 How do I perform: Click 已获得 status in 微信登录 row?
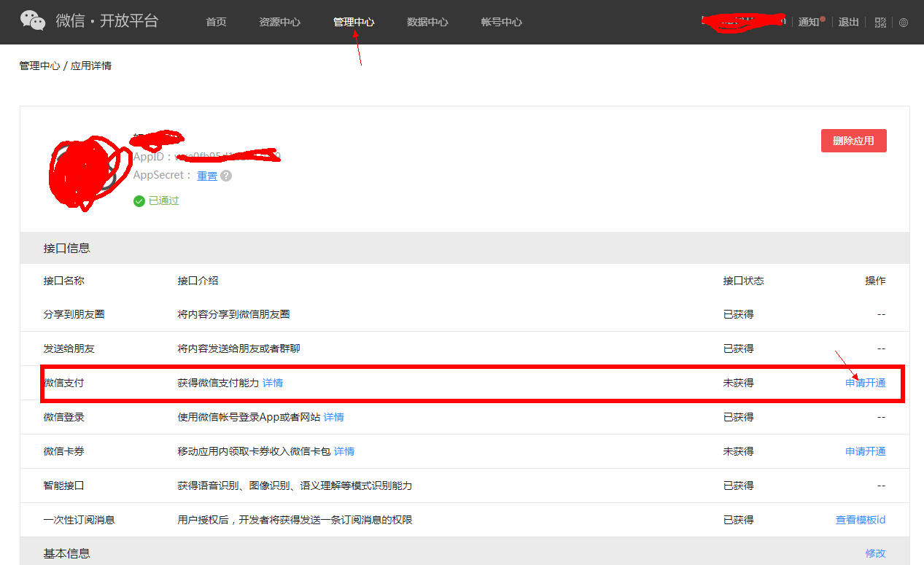point(739,417)
